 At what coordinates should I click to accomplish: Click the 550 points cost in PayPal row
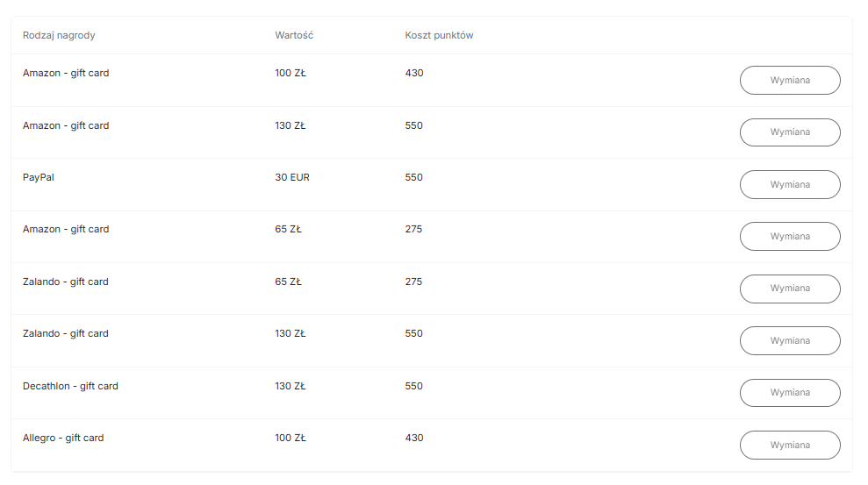click(414, 177)
